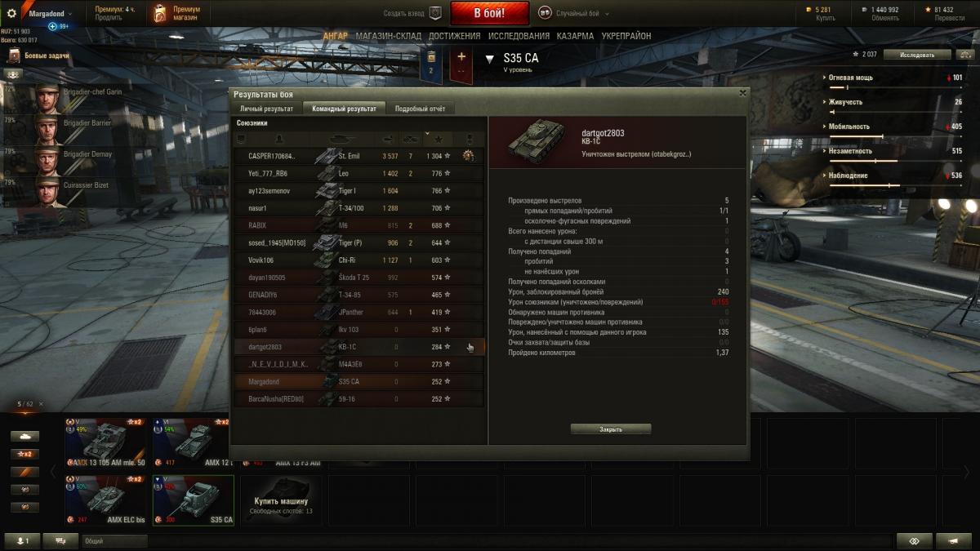
Task: Open the chat channels button
Action: click(60, 540)
